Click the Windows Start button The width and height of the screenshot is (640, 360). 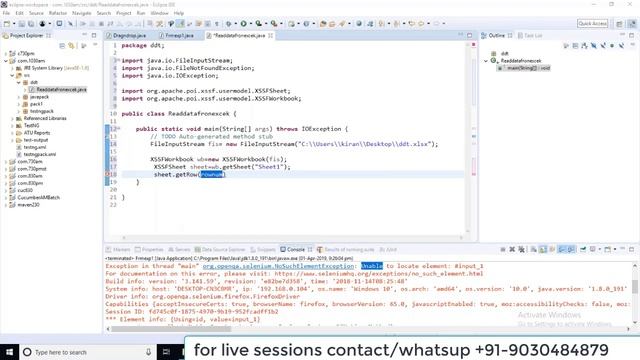pyautogui.click(x=9, y=352)
